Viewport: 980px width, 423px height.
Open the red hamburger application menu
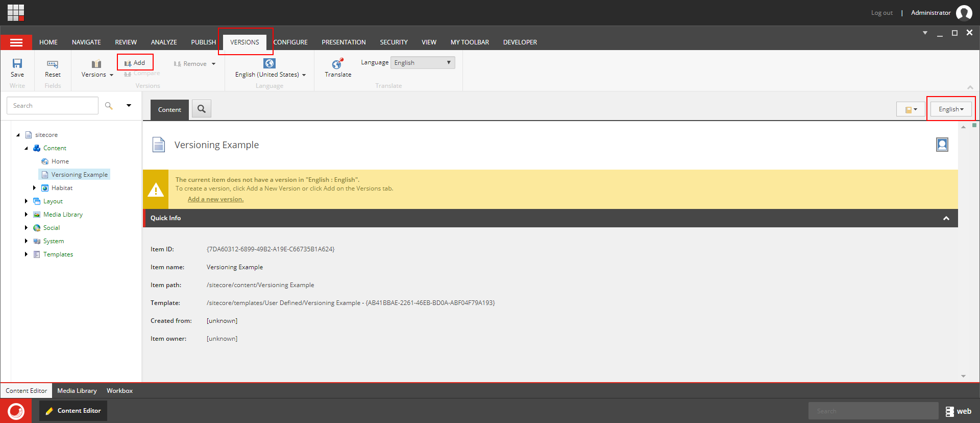tap(16, 42)
